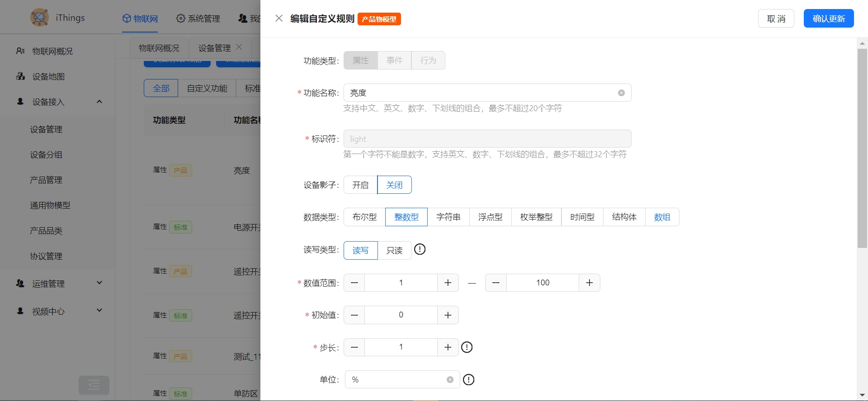The height and width of the screenshot is (401, 868).
Task: Turn on 设备影子 with 开启 option
Action: point(360,185)
